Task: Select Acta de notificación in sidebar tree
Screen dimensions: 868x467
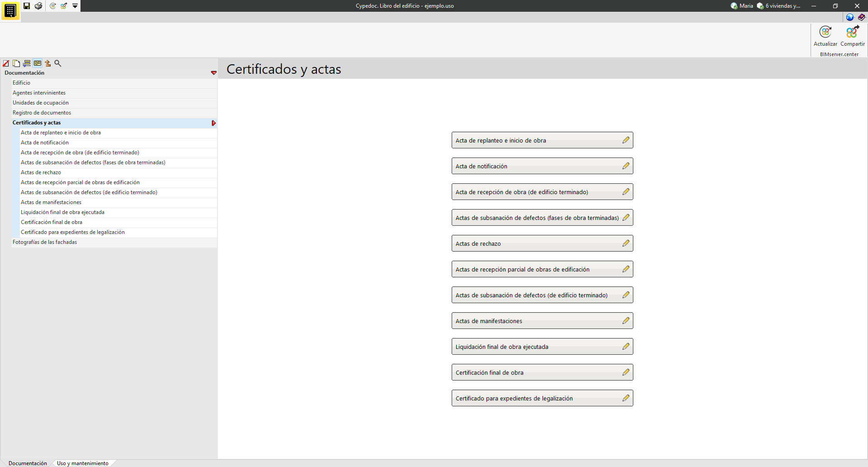Action: pyautogui.click(x=119, y=143)
